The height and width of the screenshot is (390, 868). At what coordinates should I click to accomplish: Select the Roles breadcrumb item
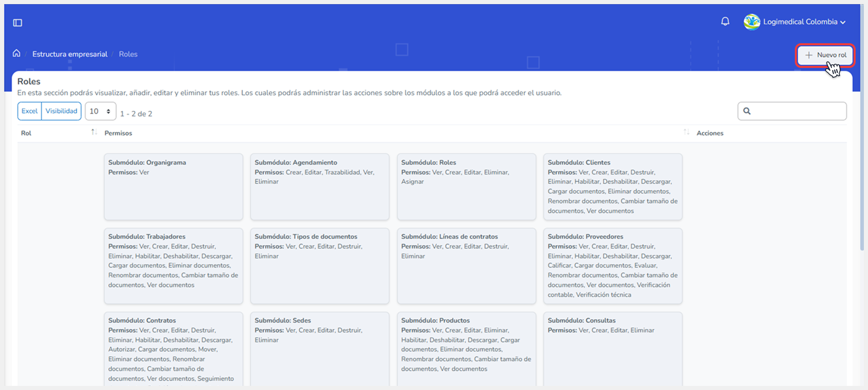128,54
